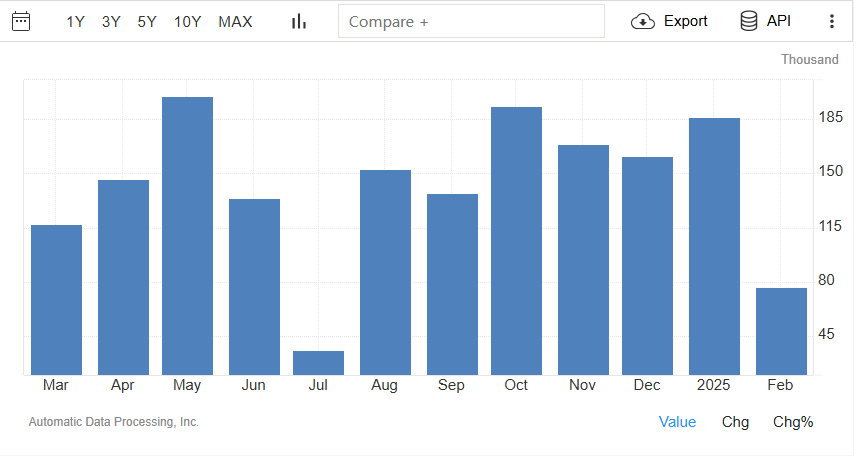Switch to Chg% display mode
857x458 pixels.
click(793, 422)
